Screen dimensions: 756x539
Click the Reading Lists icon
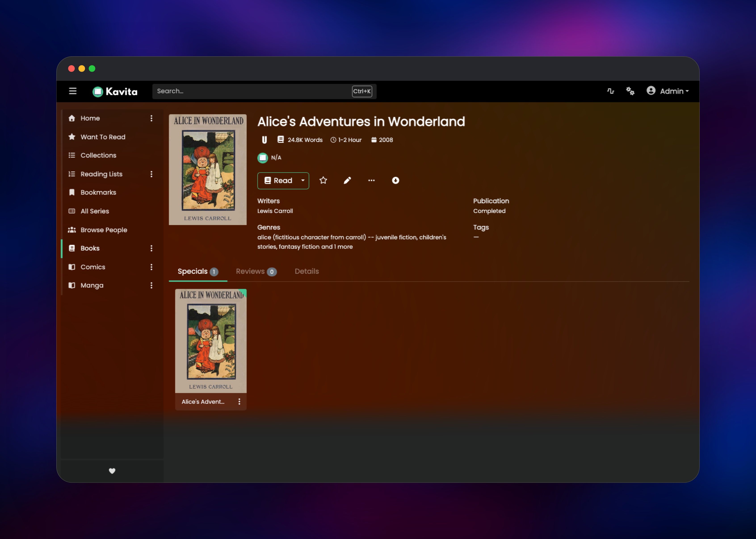tap(72, 174)
